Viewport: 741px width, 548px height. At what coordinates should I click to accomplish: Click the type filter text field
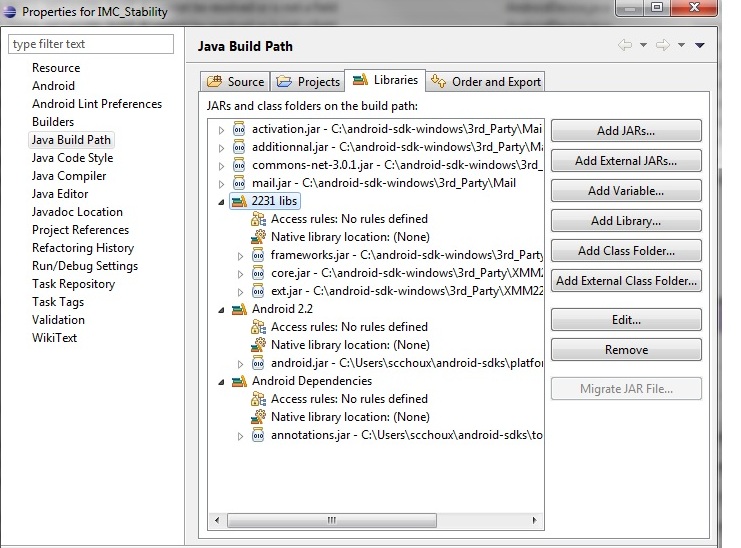(91, 44)
